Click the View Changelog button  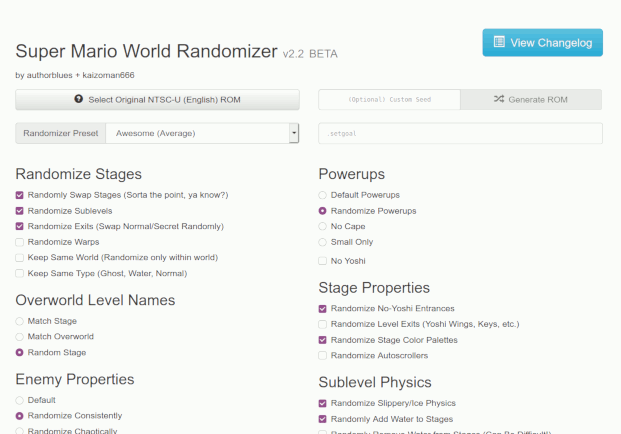[542, 43]
